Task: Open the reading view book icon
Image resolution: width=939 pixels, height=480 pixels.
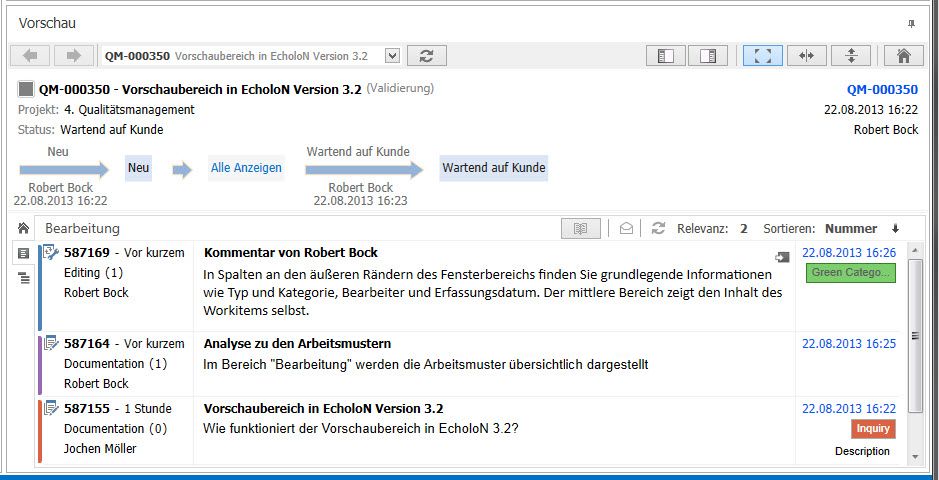Action: (x=580, y=228)
